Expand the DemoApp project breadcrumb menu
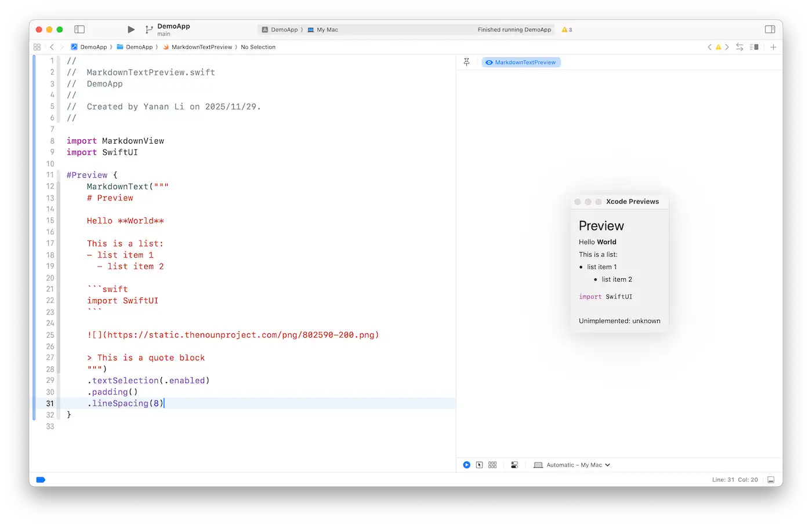 (x=93, y=47)
